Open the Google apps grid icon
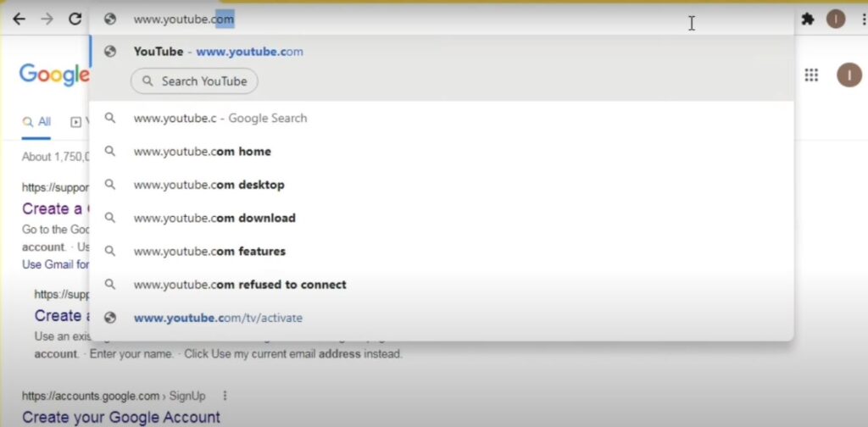Screen dimensions: 868x427 coord(811,75)
